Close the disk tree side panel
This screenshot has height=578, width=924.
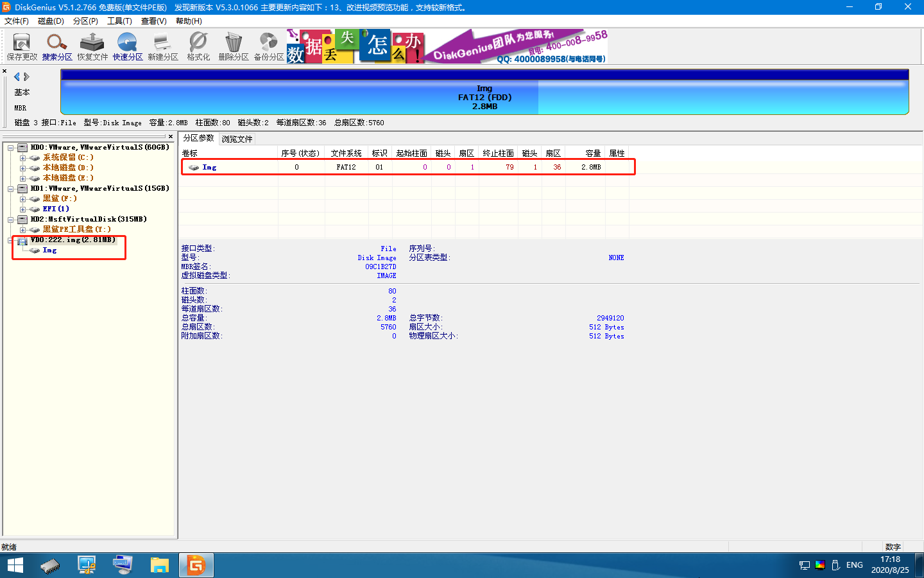pyautogui.click(x=171, y=136)
